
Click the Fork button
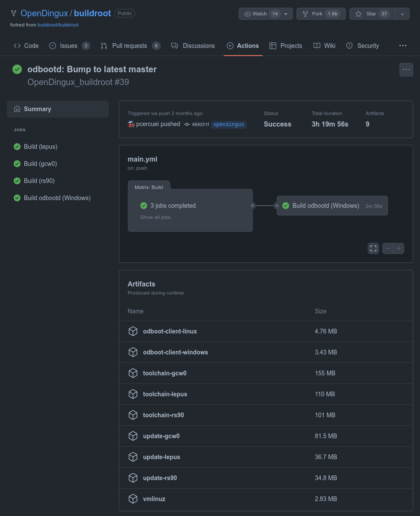[321, 14]
